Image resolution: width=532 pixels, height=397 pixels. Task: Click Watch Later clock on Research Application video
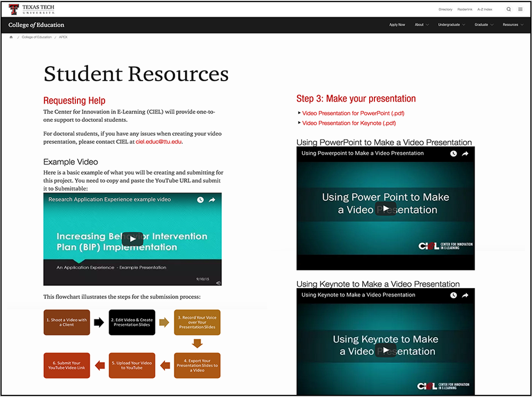point(200,200)
